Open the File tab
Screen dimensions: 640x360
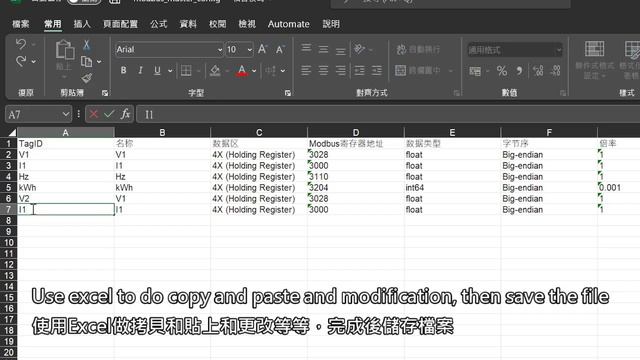[20, 24]
